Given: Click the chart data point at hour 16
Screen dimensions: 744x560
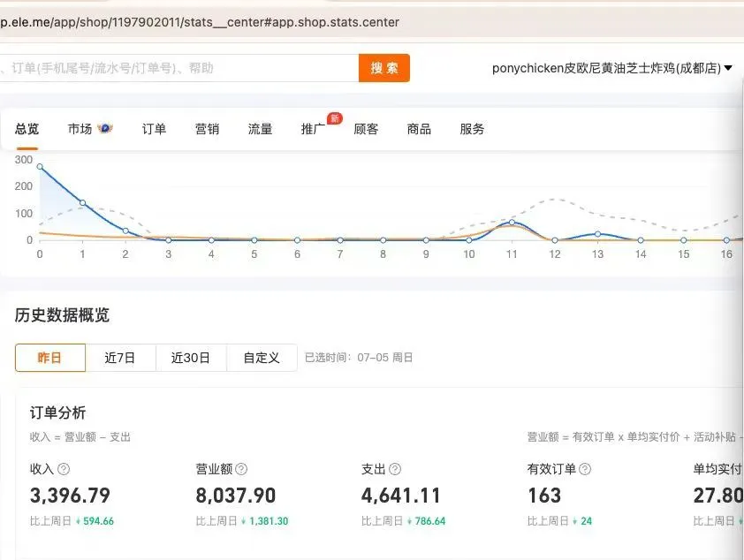Looking at the screenshot, I should coord(726,240).
